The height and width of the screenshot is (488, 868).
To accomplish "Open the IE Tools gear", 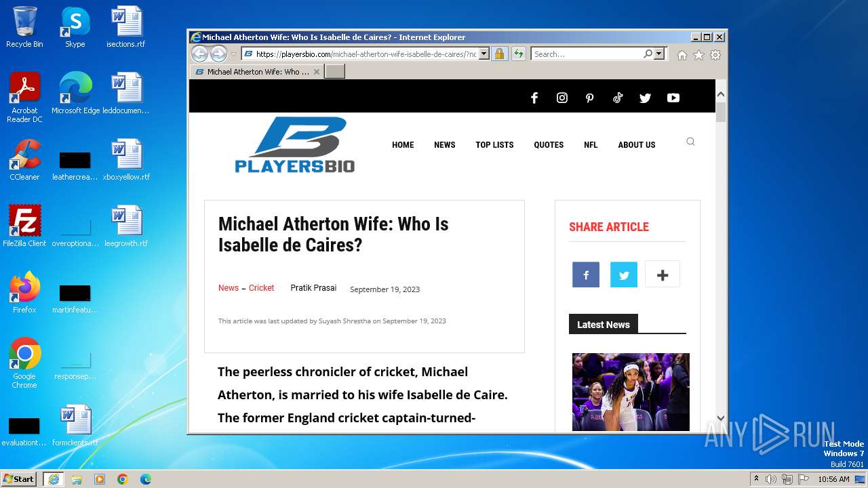I will click(715, 55).
